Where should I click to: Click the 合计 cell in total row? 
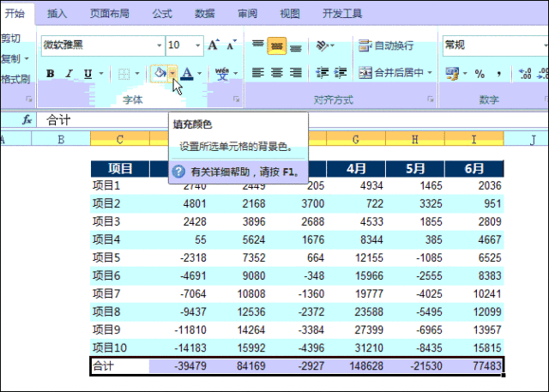120,365
